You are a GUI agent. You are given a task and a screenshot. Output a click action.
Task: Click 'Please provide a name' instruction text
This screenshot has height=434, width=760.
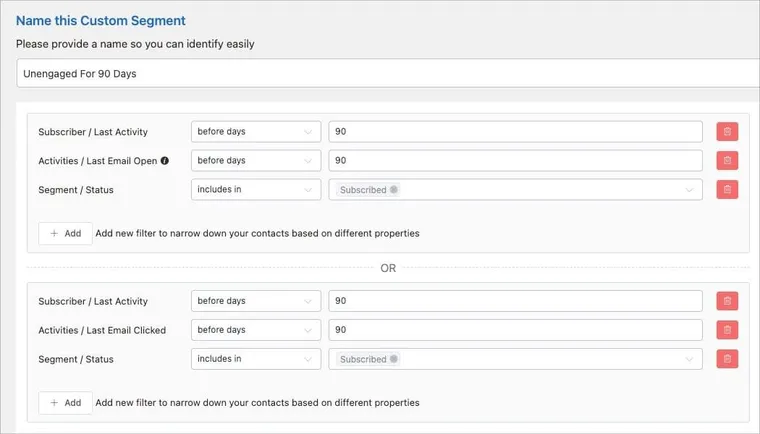pyautogui.click(x=135, y=44)
